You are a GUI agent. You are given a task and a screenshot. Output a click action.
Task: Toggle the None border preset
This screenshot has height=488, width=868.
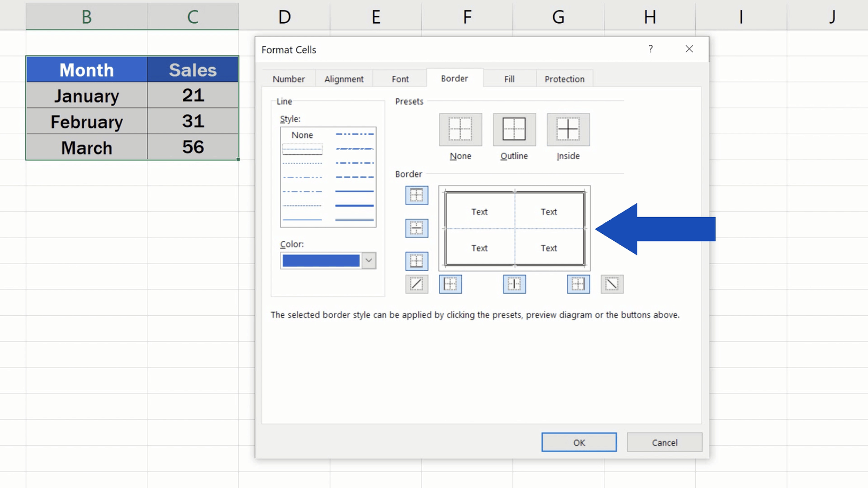460,129
